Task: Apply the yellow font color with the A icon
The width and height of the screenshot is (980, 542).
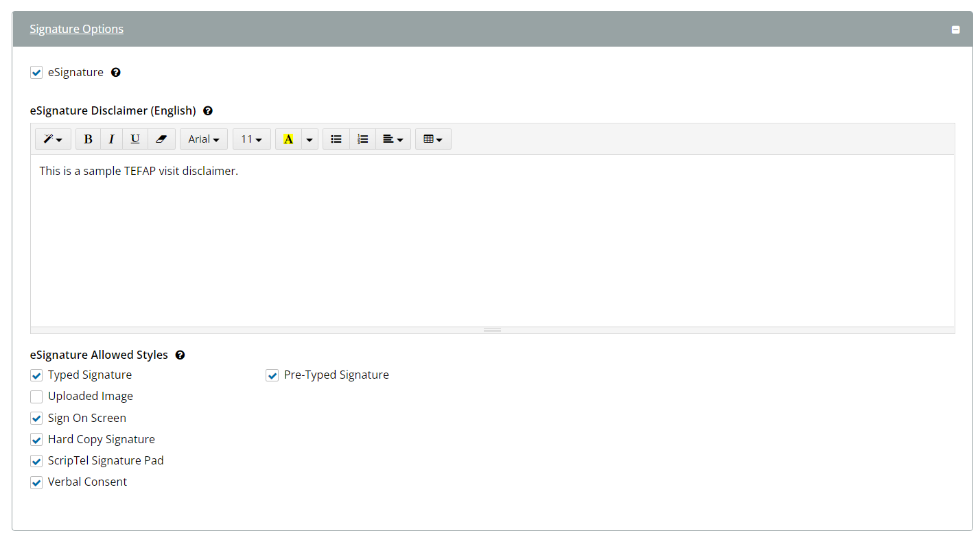Action: click(x=288, y=139)
